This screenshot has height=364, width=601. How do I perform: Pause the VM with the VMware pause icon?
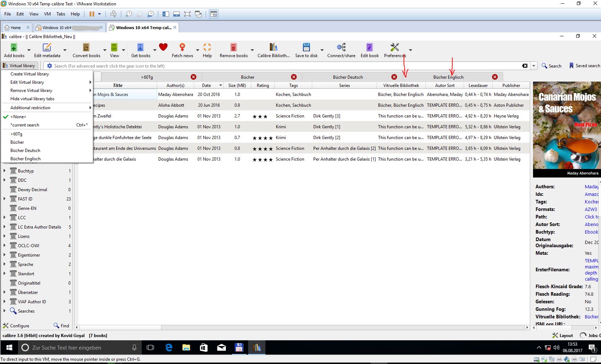point(92,14)
